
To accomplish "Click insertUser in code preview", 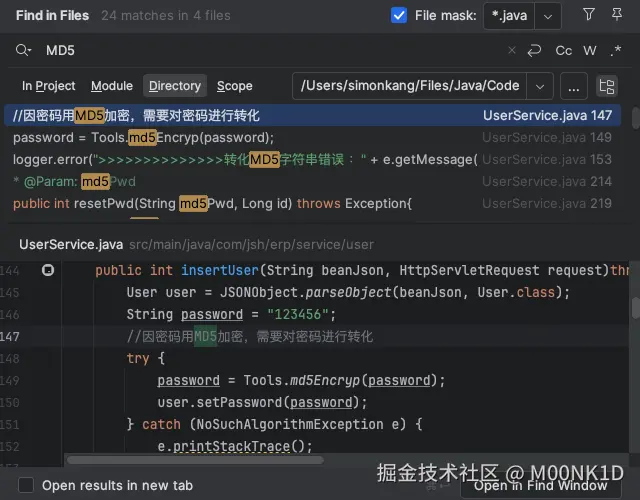I will click(220, 270).
